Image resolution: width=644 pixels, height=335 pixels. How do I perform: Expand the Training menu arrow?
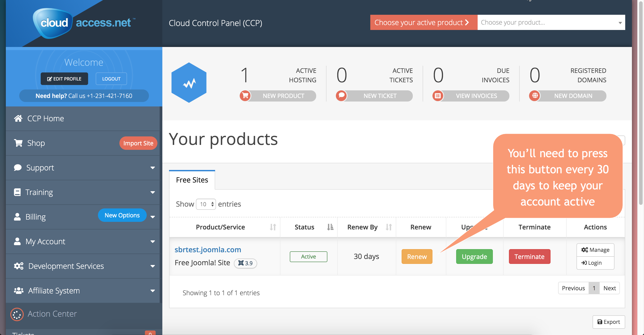coord(153,192)
